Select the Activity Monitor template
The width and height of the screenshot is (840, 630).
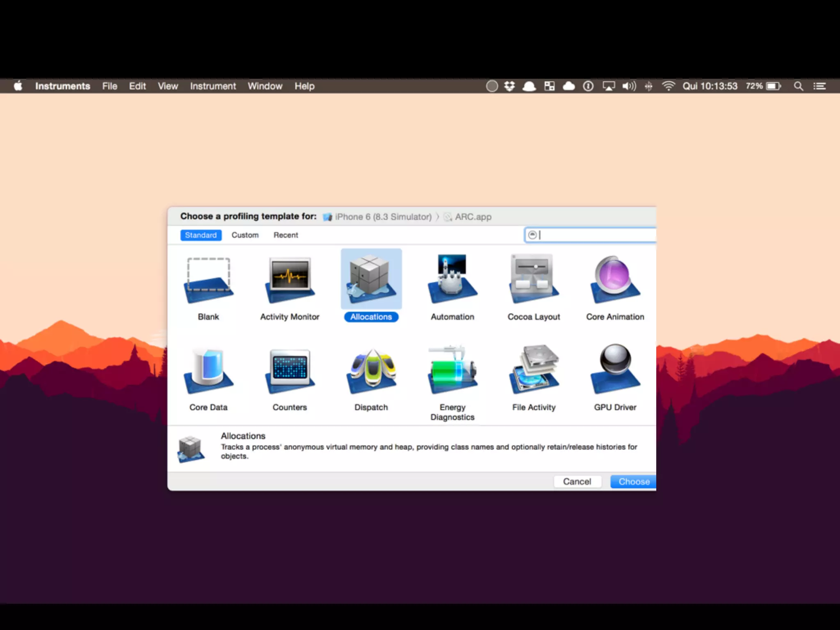click(x=290, y=281)
